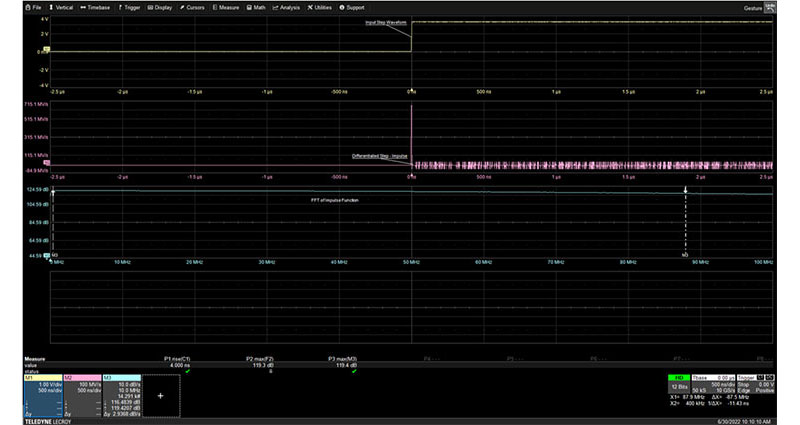Open the File menu

pyautogui.click(x=33, y=6)
